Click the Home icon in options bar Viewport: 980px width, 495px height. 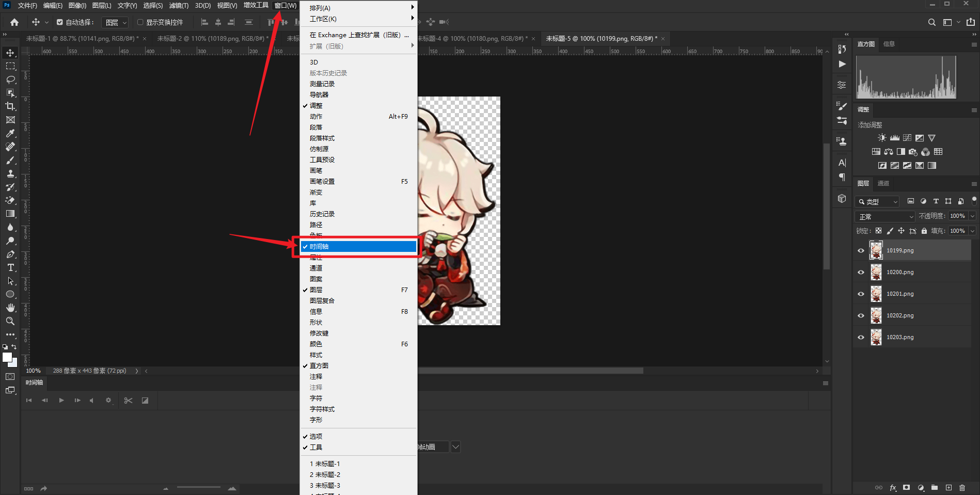pyautogui.click(x=14, y=22)
